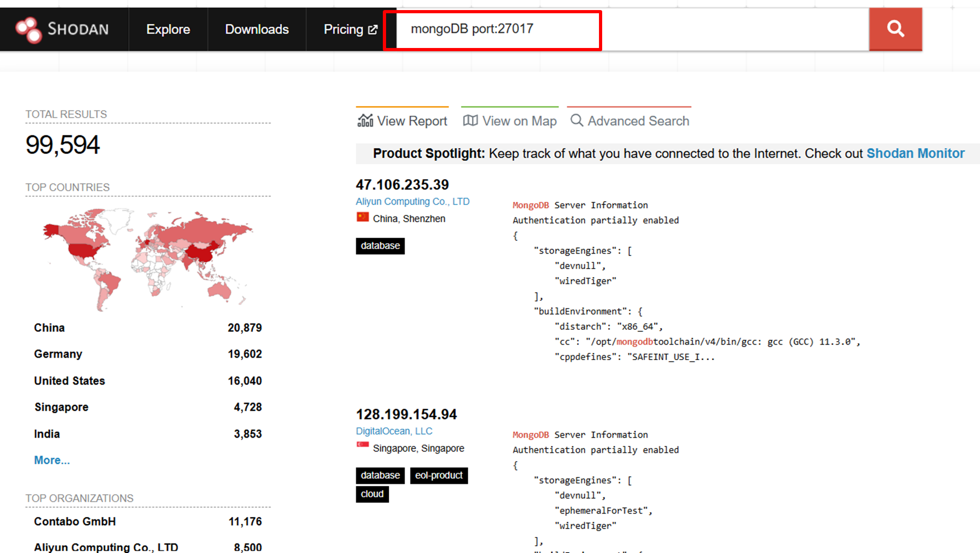Screen dimensions: 980x553
Task: Click the View Report chart icon
Action: coord(365,121)
